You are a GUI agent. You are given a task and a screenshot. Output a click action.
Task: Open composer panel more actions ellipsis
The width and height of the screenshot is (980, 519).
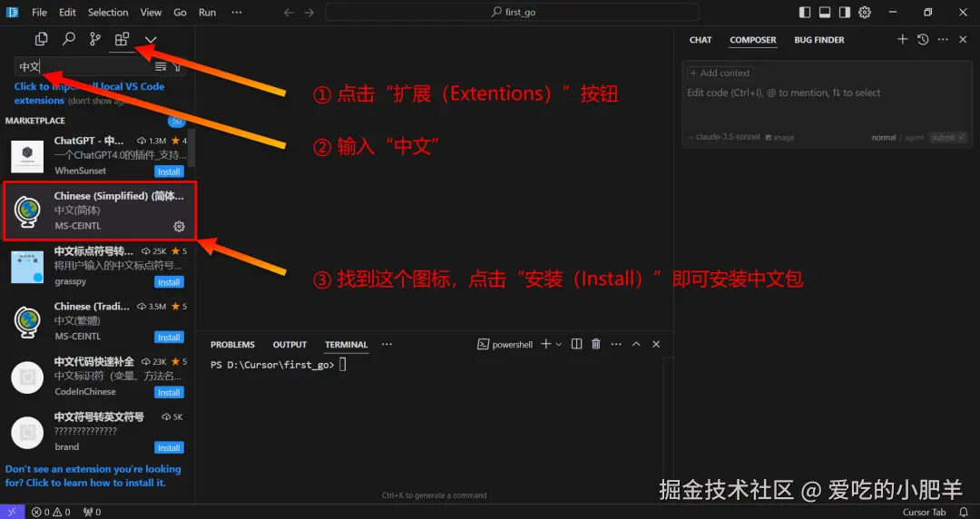(943, 39)
